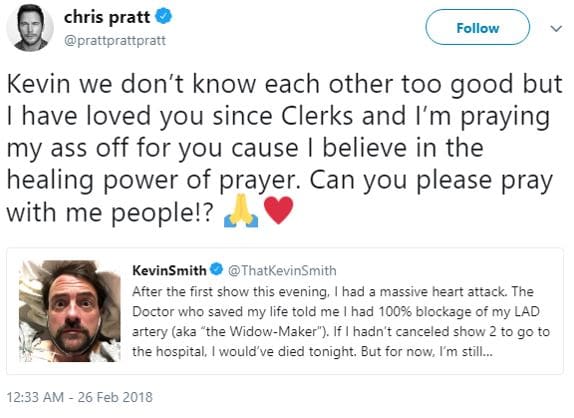This screenshot has width=574, height=418.
Task: Open the tweet options chevron menu
Action: coord(556,28)
